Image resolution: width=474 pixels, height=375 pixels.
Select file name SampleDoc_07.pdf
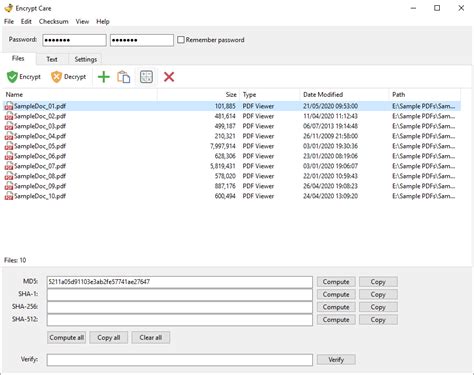(x=40, y=166)
